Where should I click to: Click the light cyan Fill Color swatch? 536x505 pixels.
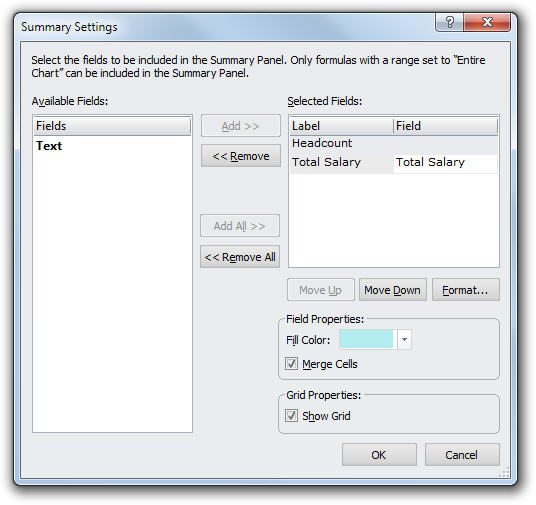coord(366,339)
